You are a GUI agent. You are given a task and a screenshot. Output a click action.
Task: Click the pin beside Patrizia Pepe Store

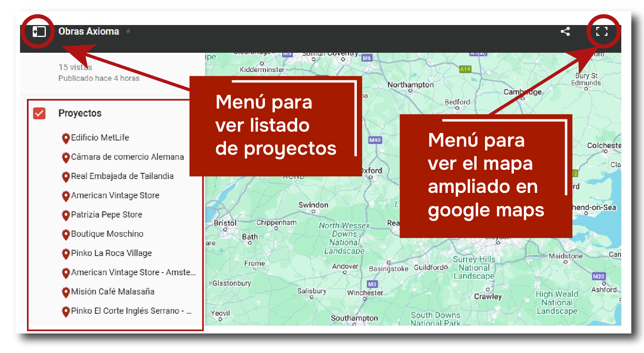66,215
